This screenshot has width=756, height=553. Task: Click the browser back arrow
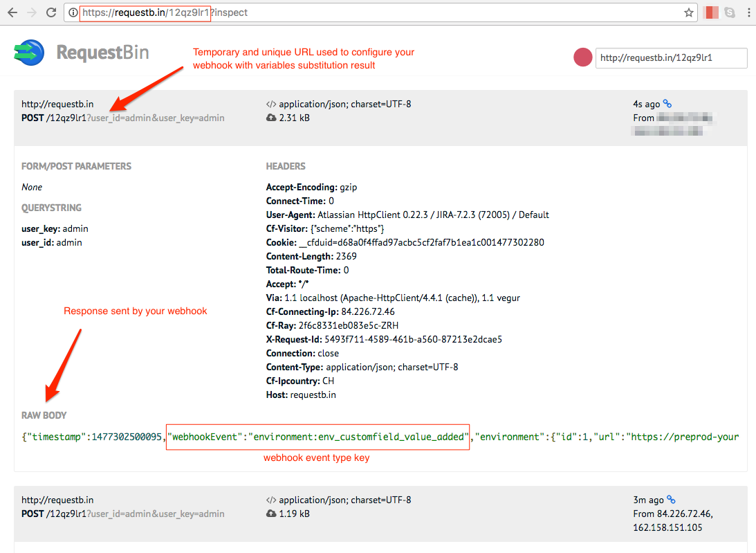12,12
